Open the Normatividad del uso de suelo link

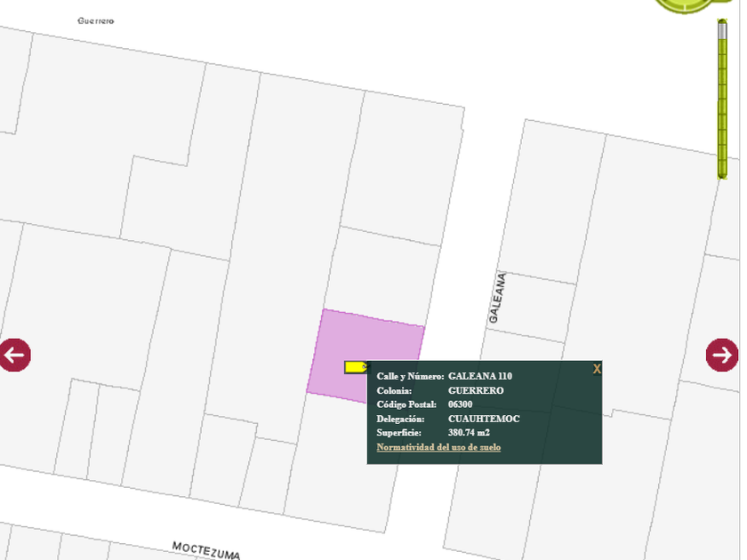438,447
